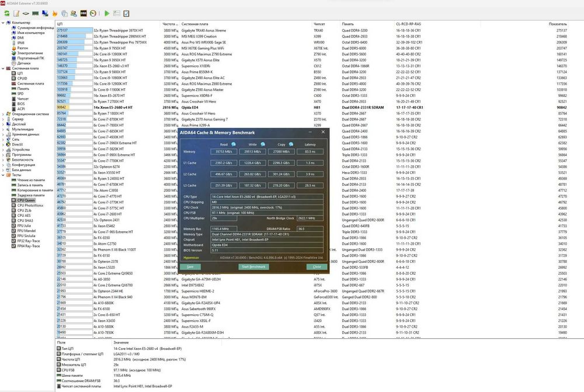The image size is (584, 392).
Task: Open DMI item in the tree
Action: click(20, 37)
